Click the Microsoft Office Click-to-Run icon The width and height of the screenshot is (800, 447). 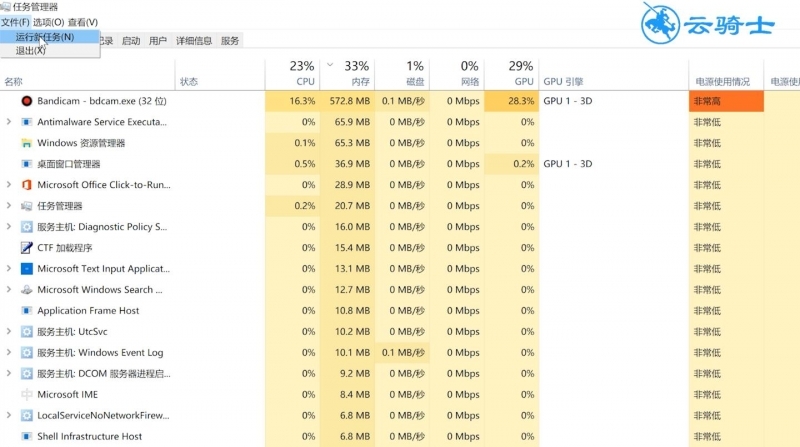[x=27, y=185]
